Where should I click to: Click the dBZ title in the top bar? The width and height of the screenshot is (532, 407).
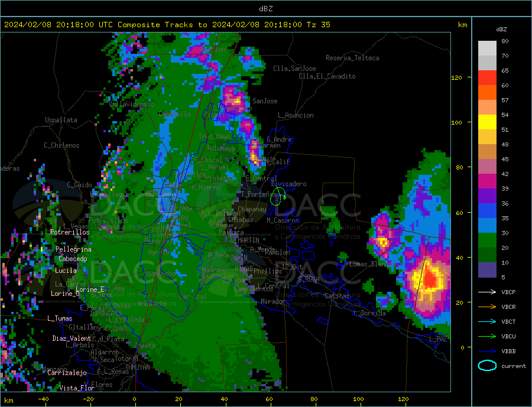pos(265,9)
